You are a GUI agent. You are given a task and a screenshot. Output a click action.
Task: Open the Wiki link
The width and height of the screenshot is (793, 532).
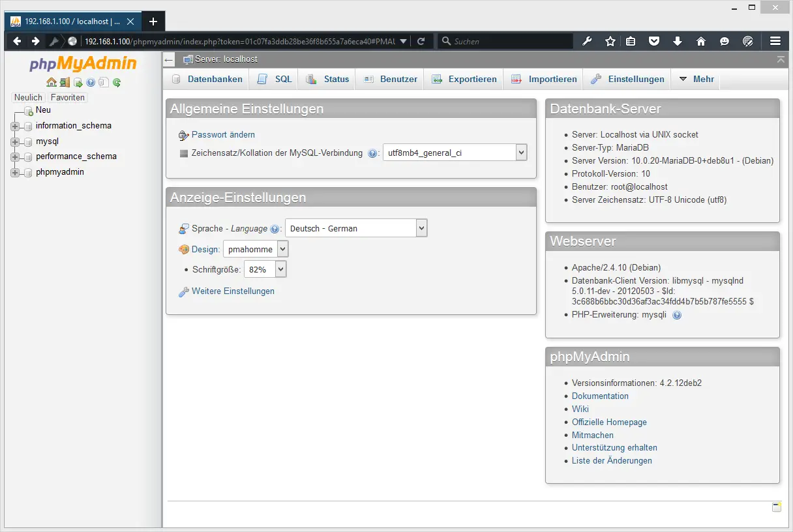click(580, 409)
